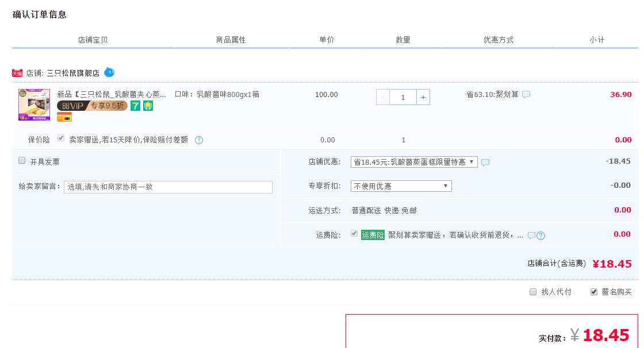
Task: Click the 小计 column header
Action: click(x=597, y=40)
